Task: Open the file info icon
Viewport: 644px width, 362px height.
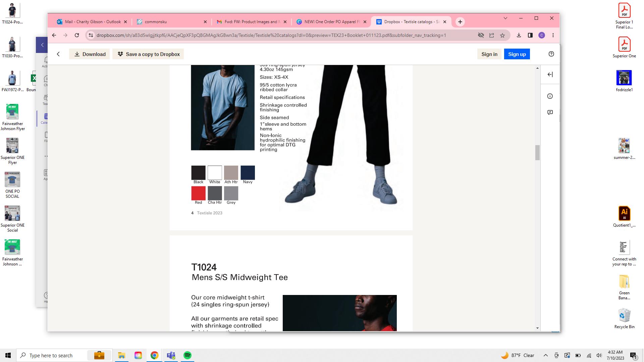Action: (550, 96)
